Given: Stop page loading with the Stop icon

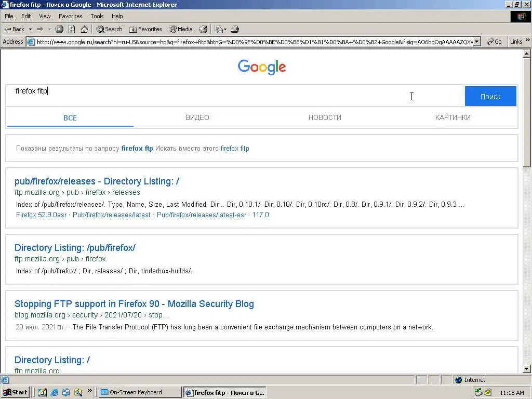Looking at the screenshot, I should (x=59, y=29).
